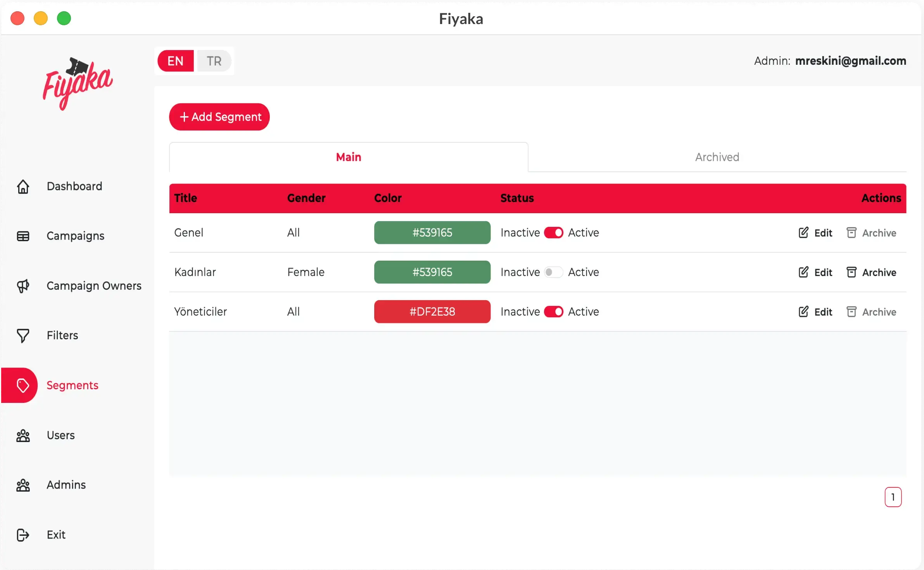Switch the language to TR
924x570 pixels.
(x=214, y=61)
